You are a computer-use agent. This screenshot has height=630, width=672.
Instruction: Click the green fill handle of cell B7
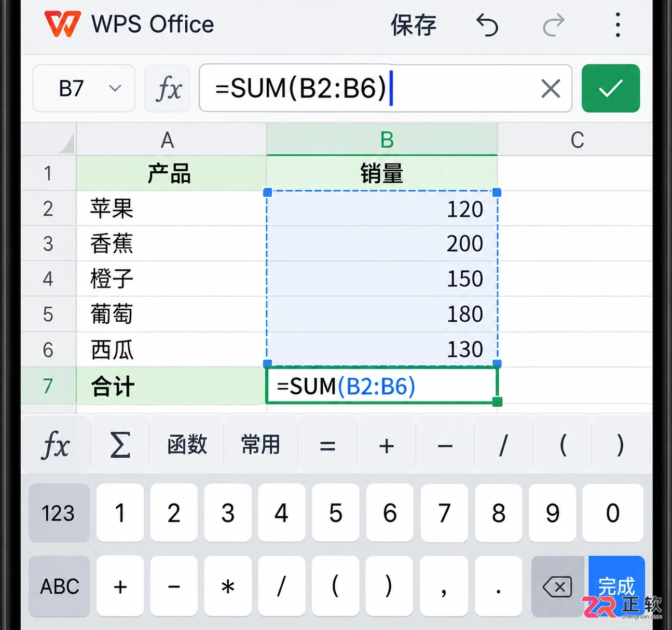[x=497, y=402]
